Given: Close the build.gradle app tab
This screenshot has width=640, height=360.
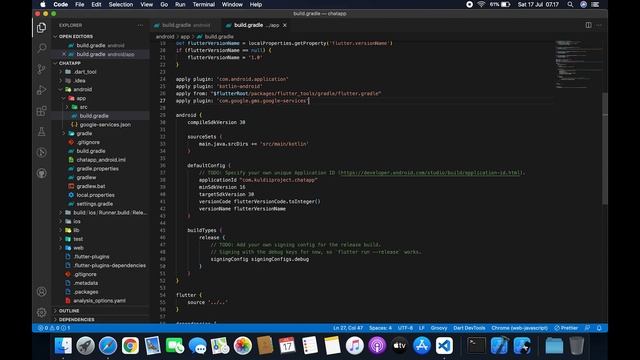Looking at the screenshot, I should click(284, 25).
